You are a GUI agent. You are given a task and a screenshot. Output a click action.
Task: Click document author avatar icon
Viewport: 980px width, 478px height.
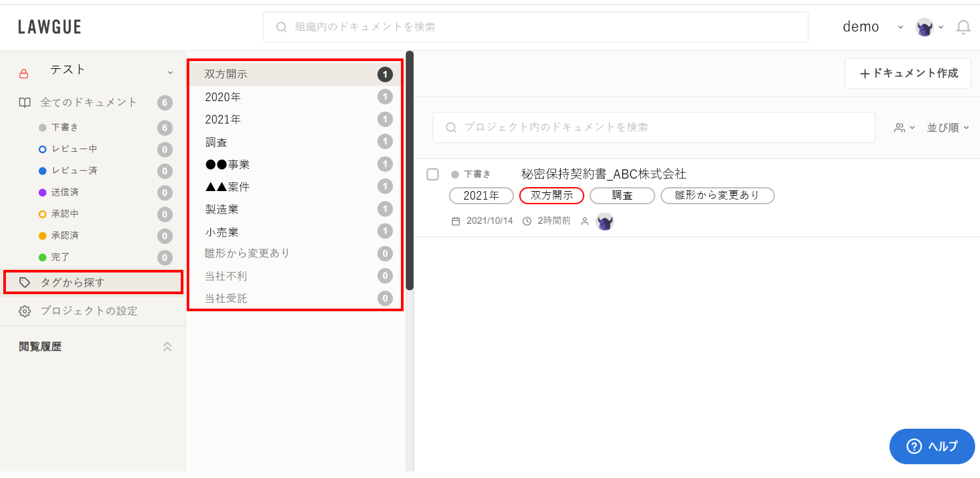604,221
